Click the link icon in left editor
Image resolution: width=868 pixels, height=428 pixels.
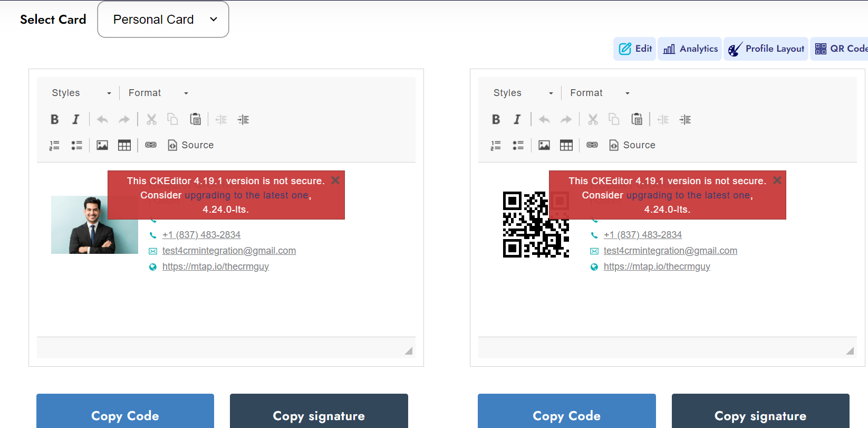151,145
